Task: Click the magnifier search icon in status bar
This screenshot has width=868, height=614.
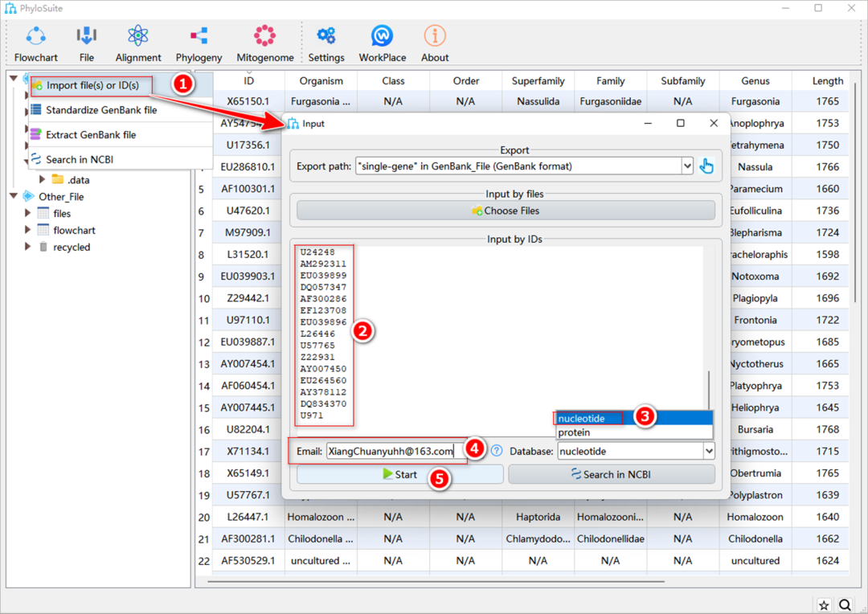Action: pos(845,605)
